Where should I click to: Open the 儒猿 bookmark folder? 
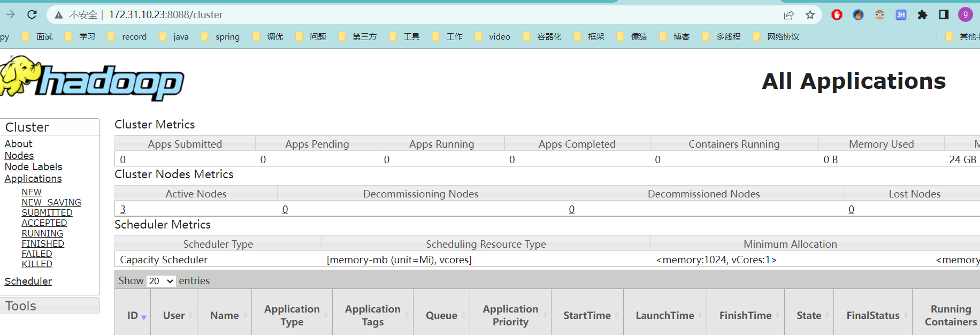[x=632, y=36]
